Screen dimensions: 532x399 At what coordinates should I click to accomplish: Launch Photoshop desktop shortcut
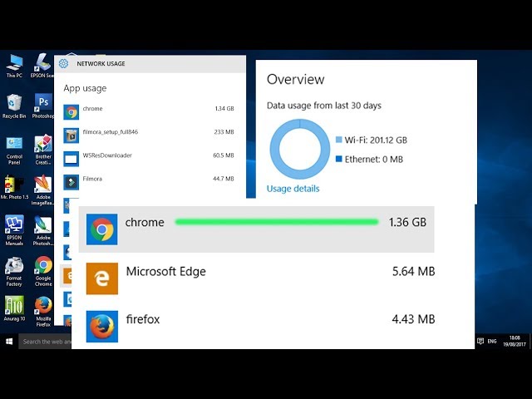pyautogui.click(x=43, y=106)
